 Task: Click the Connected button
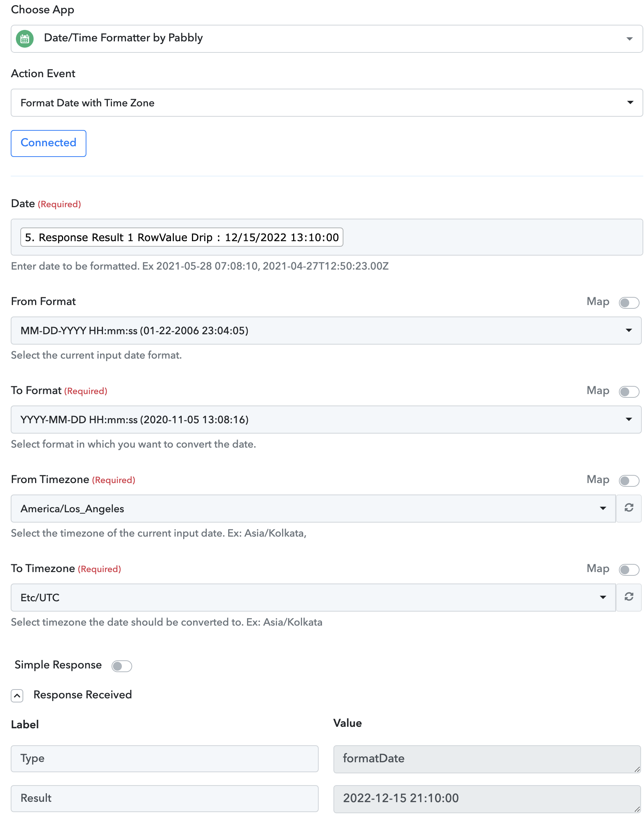coord(48,143)
